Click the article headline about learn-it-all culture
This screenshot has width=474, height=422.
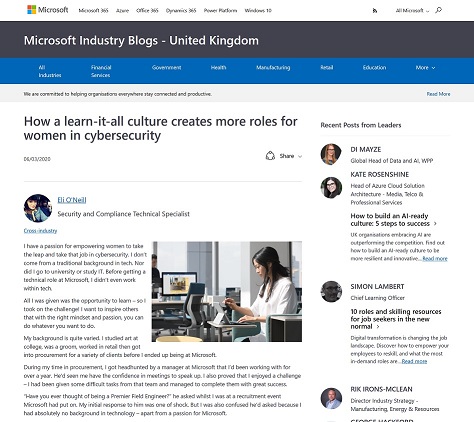tap(160, 128)
